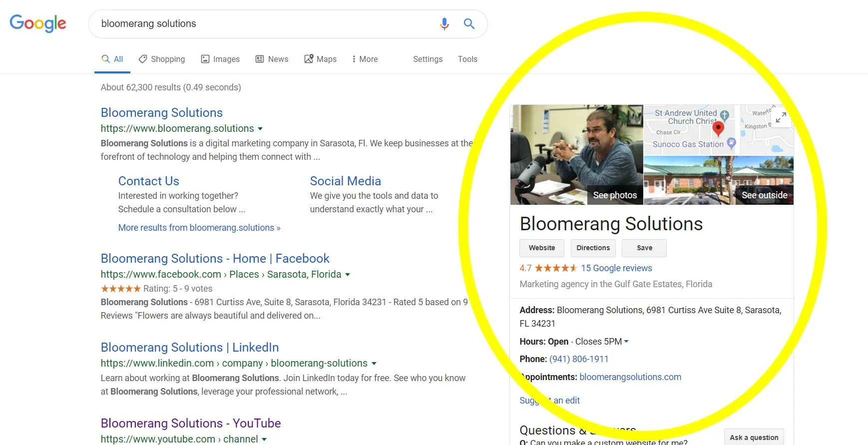
Task: Click the Google logo
Action: click(x=38, y=23)
